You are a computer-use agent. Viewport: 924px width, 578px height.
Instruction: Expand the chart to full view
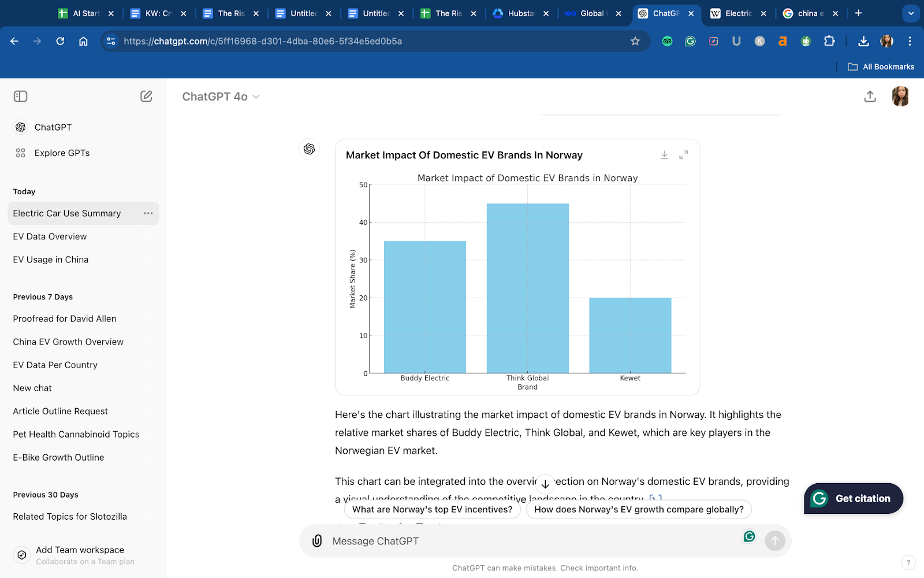click(684, 155)
